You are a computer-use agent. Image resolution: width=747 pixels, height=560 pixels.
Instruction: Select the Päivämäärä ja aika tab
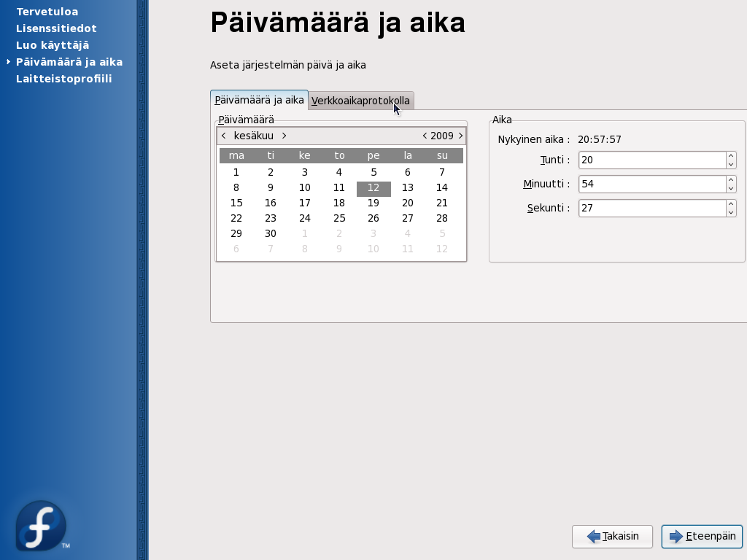coord(259,101)
